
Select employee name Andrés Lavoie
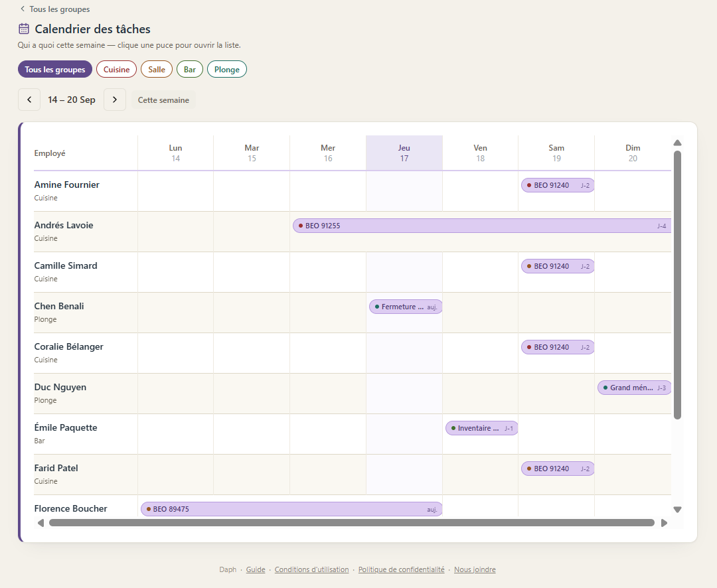click(64, 225)
